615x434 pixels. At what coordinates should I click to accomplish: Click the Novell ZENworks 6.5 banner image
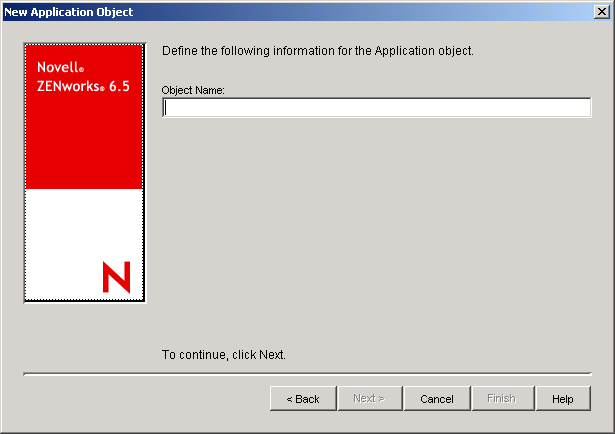[85, 173]
